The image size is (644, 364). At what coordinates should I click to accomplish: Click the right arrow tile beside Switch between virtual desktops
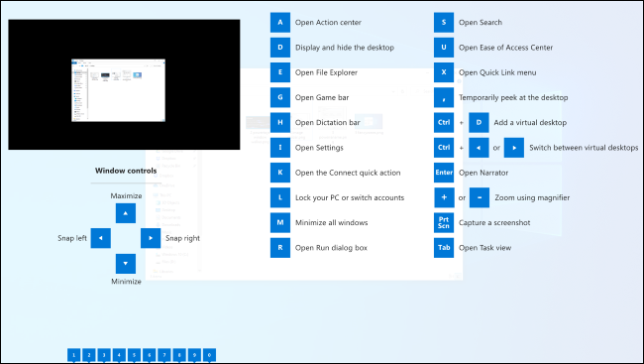pos(514,148)
